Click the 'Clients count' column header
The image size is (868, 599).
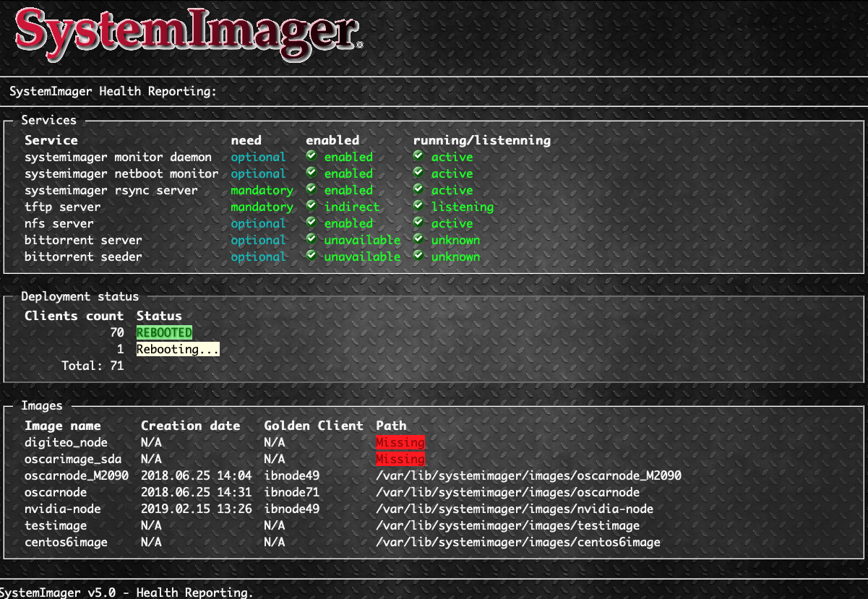74,316
